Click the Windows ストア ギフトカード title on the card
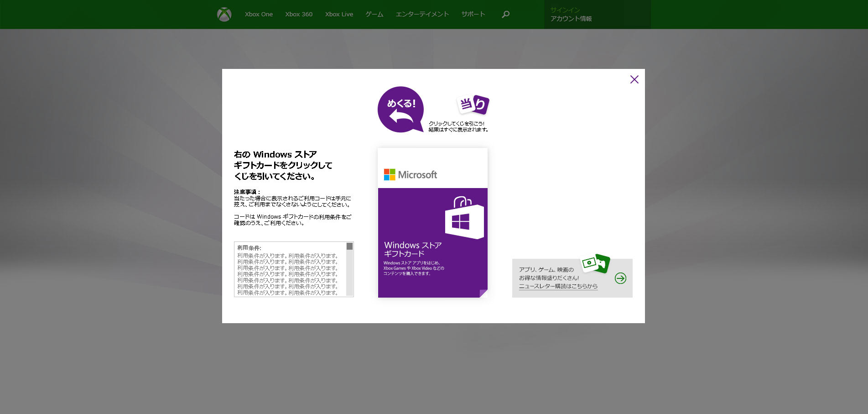The image size is (868, 414). click(x=413, y=249)
